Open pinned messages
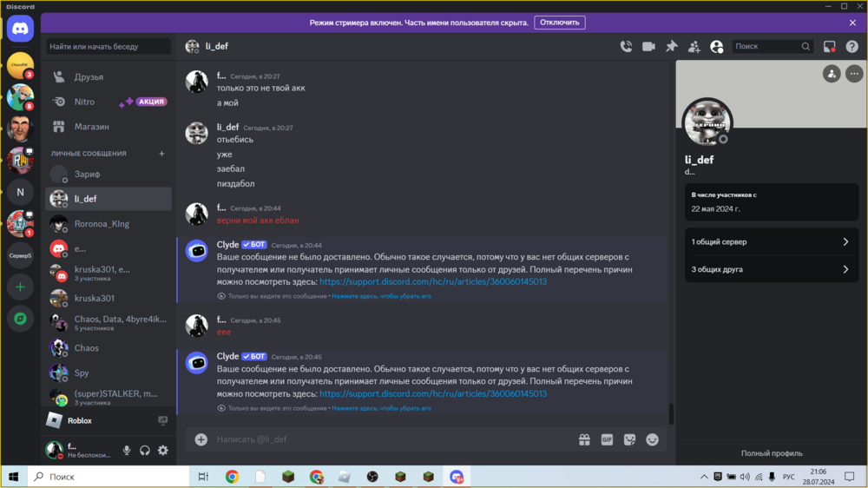868x488 pixels. [x=672, y=47]
